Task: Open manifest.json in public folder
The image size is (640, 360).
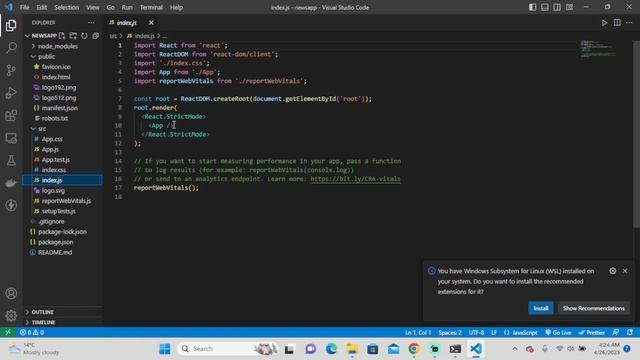Action: tap(60, 108)
